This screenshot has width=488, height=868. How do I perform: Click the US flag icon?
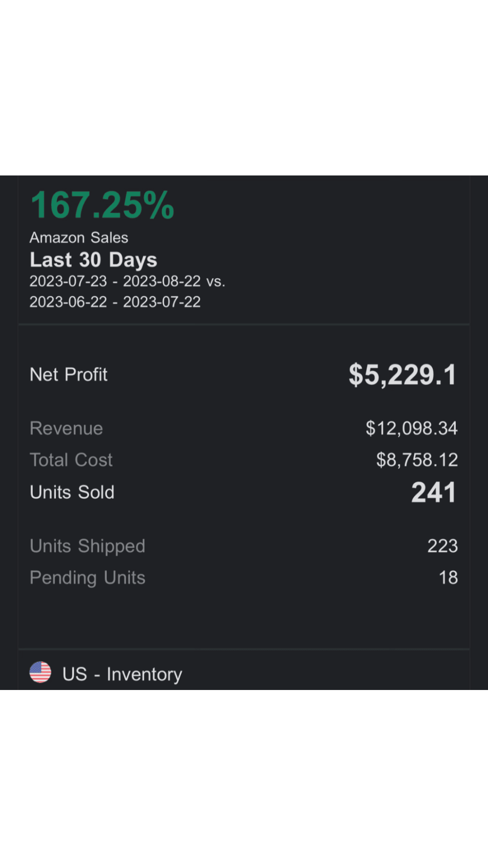(40, 672)
